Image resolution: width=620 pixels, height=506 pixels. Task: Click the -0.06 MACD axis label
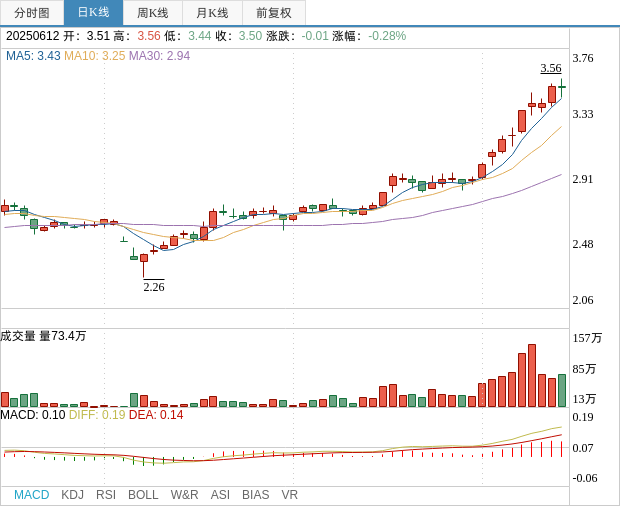coord(585,478)
